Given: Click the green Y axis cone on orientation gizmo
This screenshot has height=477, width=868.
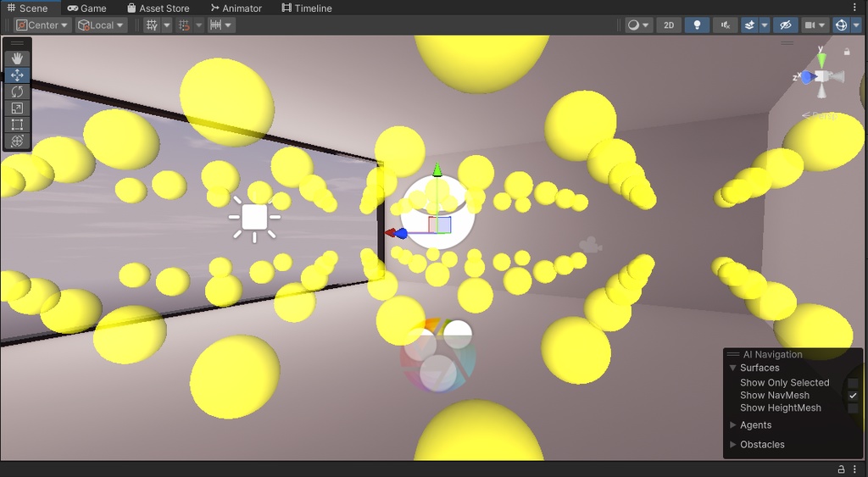Looking at the screenshot, I should (x=821, y=60).
